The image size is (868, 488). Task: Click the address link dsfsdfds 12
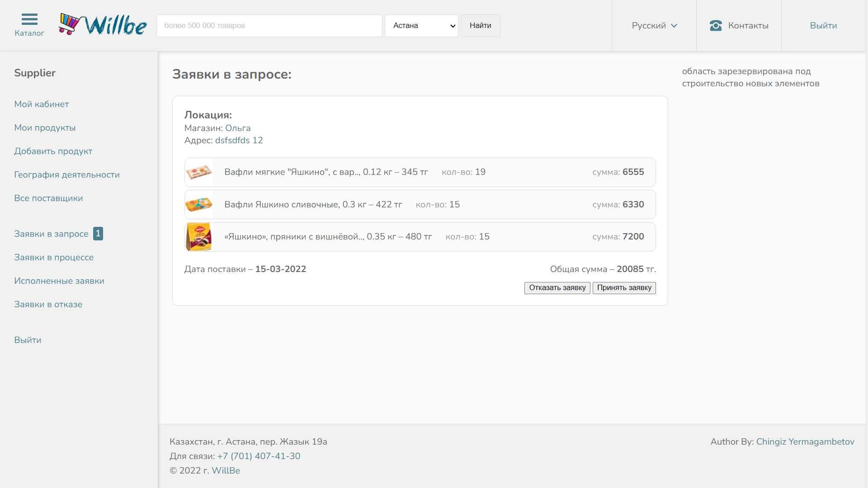click(x=239, y=141)
